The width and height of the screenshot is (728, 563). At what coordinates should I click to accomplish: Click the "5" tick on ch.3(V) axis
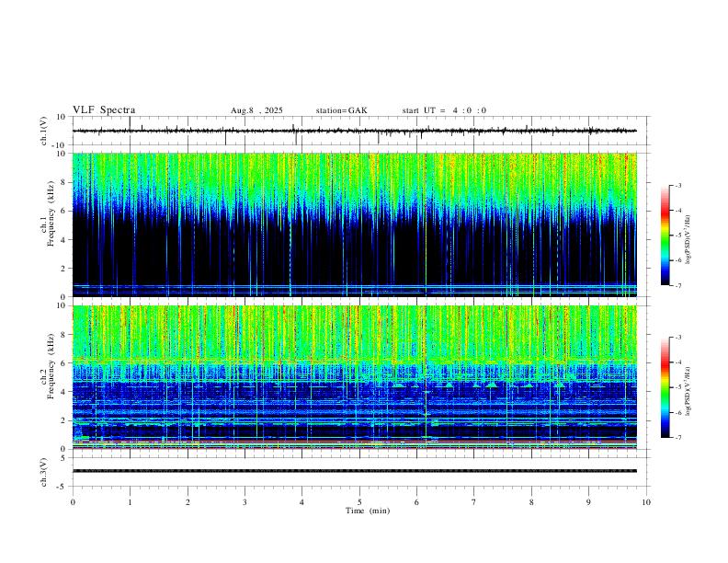pos(63,458)
